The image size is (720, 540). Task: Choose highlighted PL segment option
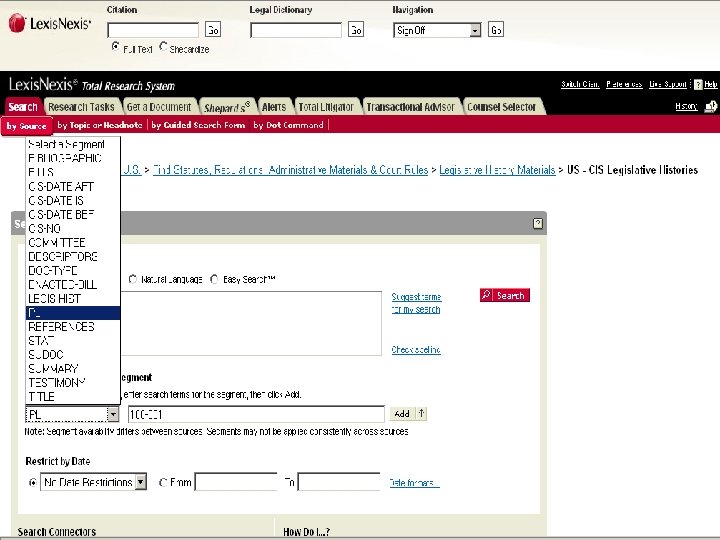pyautogui.click(x=73, y=313)
